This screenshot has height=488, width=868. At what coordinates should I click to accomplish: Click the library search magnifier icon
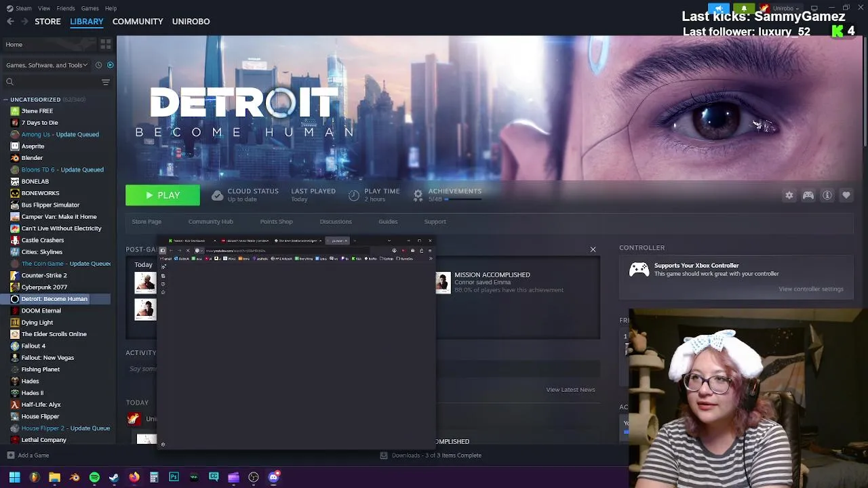[9, 82]
